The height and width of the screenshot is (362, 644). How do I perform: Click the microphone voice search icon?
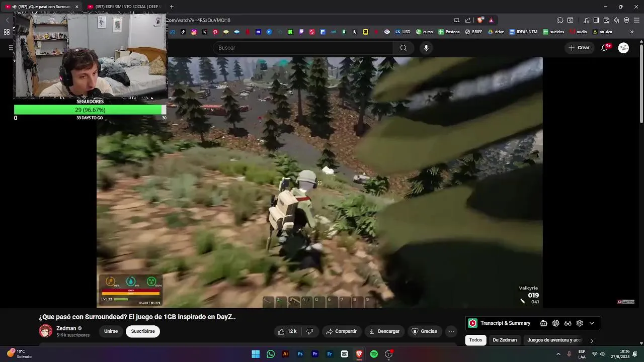(x=426, y=48)
